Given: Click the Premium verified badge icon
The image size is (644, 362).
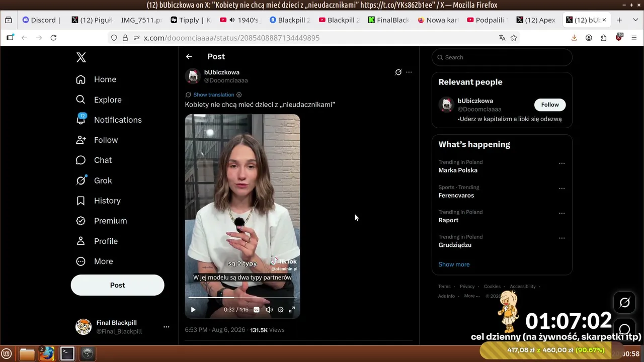Looking at the screenshot, I should (80, 221).
